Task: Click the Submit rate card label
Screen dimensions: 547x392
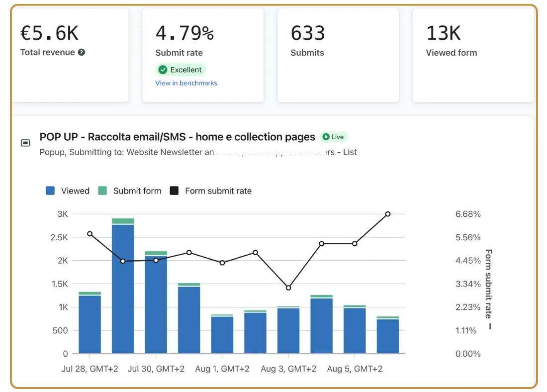Action: [179, 53]
